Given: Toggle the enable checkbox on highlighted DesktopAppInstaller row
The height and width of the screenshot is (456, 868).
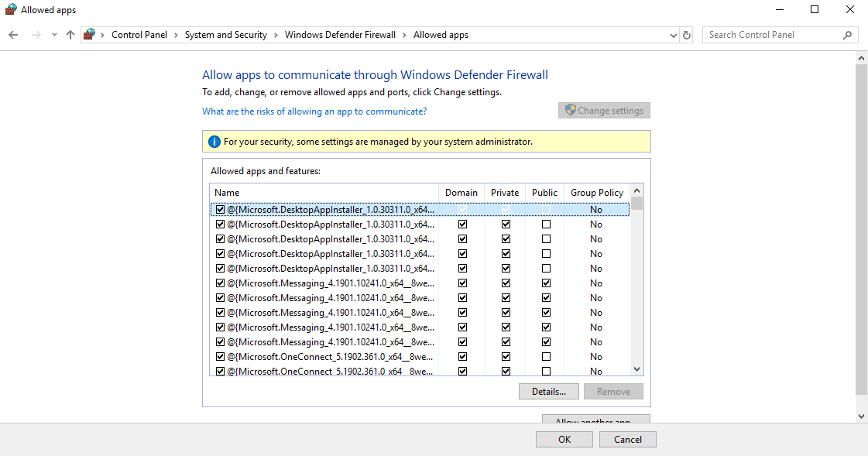Looking at the screenshot, I should [x=221, y=210].
